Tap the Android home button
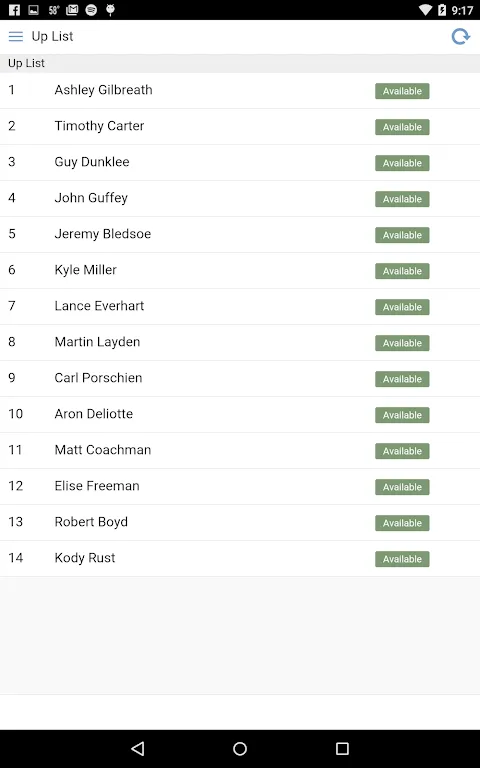Screen dimensions: 480x768 point(240,748)
